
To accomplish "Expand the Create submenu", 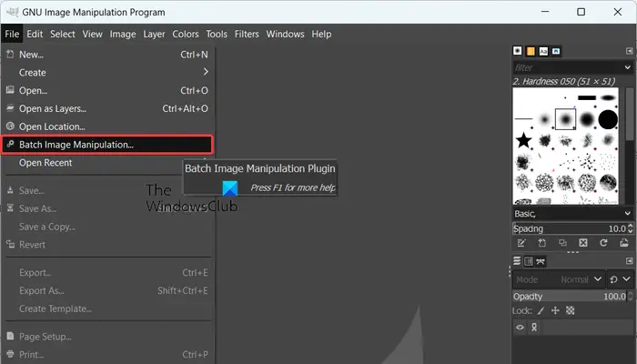I will pos(107,72).
